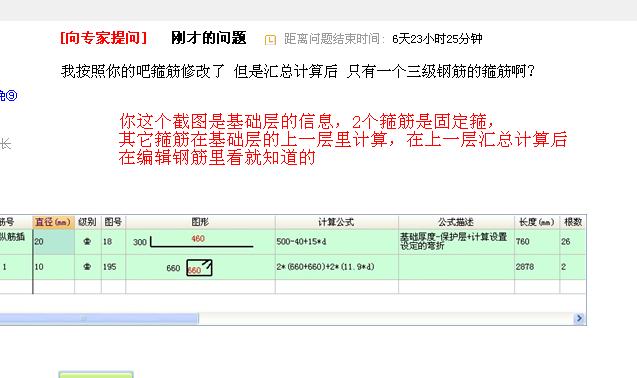Click the rebar grade symbol in row 18

pos(87,241)
